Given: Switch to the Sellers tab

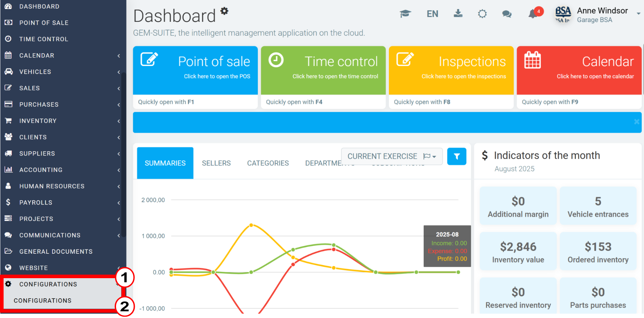Looking at the screenshot, I should coord(216,163).
